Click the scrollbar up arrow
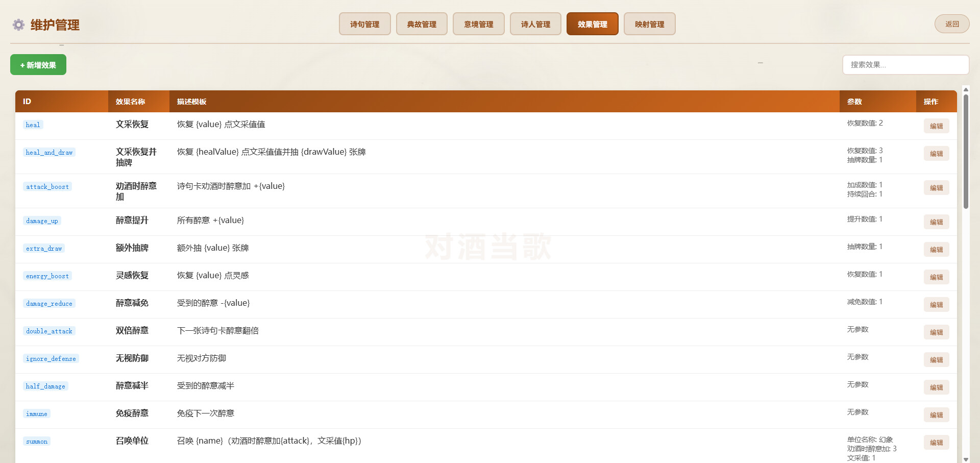980x463 pixels. point(966,90)
